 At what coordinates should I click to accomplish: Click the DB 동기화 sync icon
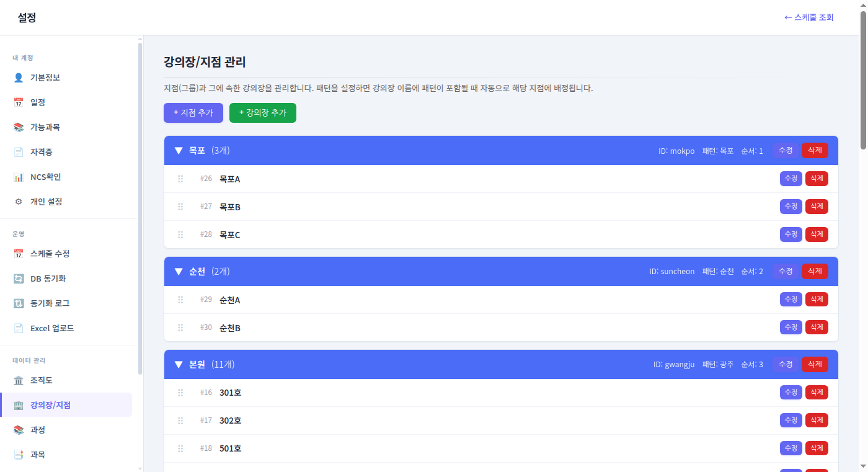(x=19, y=278)
